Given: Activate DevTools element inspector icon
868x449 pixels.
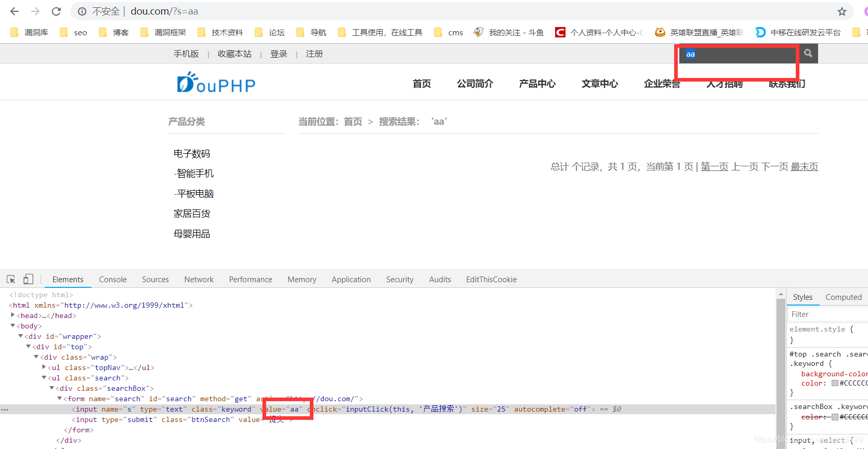Looking at the screenshot, I should [11, 280].
